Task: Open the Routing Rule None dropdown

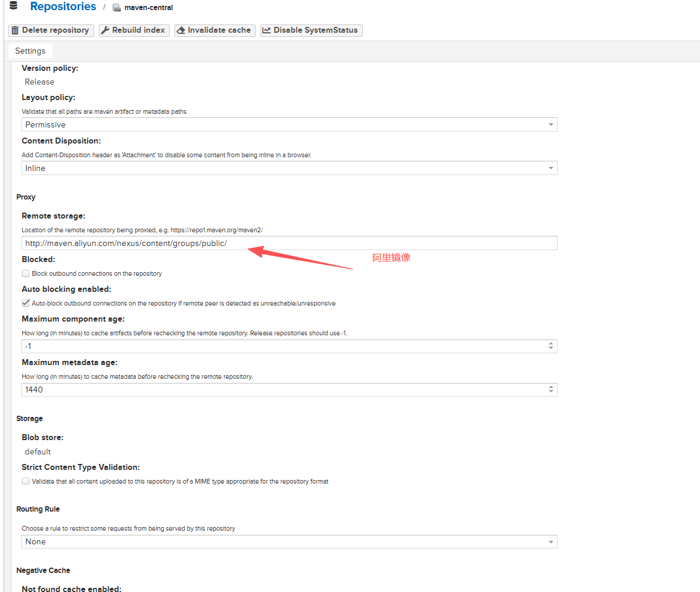Action: [290, 542]
